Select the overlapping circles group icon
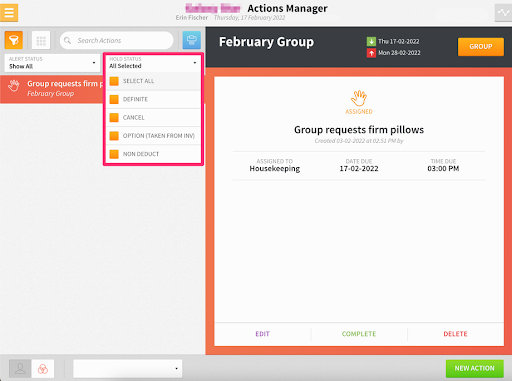The height and width of the screenshot is (381, 512). (x=43, y=369)
